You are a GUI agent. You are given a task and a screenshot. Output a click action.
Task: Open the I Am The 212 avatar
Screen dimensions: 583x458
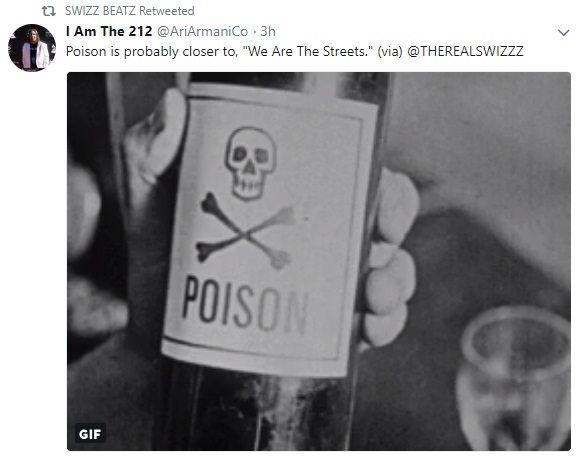pyautogui.click(x=32, y=48)
